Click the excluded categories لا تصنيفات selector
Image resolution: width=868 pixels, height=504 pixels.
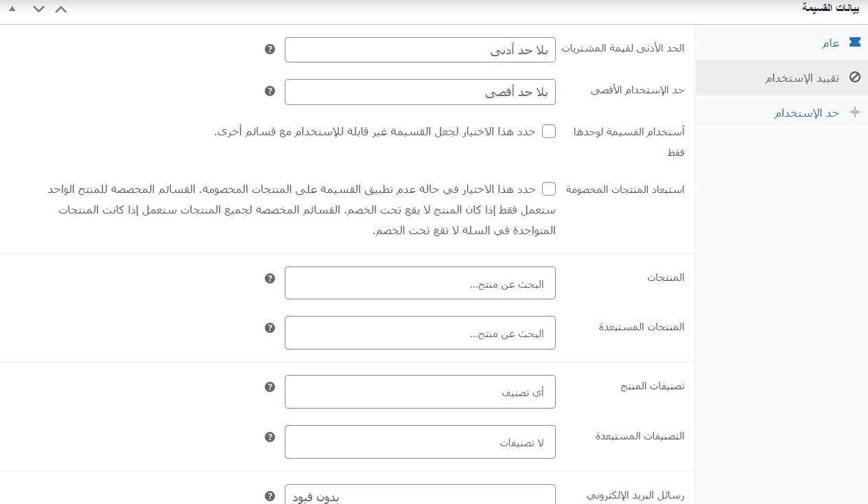point(420,442)
